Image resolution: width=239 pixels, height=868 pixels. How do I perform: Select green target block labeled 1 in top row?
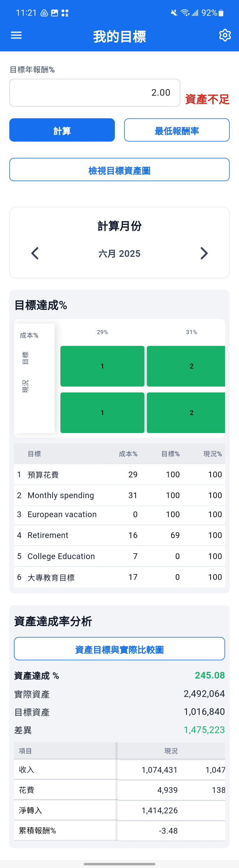tap(102, 366)
